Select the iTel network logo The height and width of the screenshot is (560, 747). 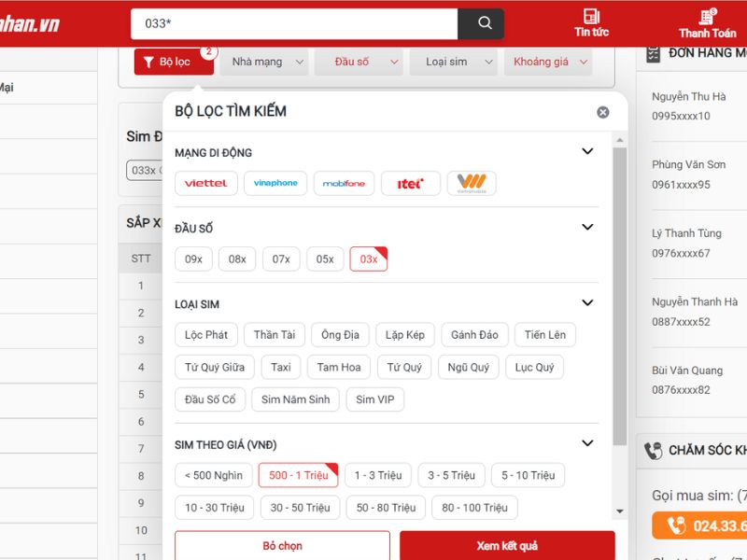click(410, 183)
